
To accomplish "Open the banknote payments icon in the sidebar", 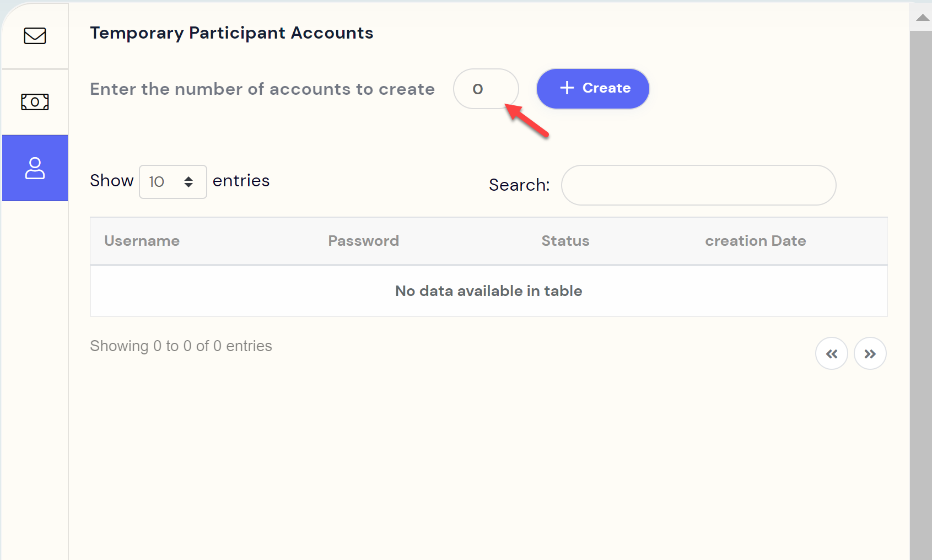I will tap(35, 101).
